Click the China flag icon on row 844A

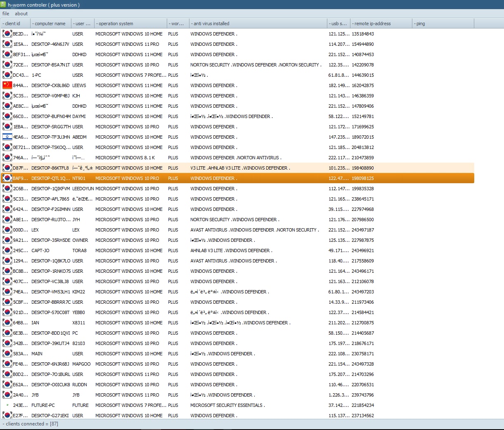tap(7, 85)
